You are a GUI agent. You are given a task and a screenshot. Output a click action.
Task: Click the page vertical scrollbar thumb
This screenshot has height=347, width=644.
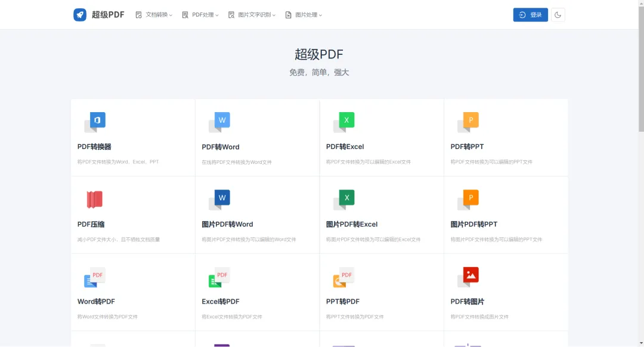coord(641,69)
